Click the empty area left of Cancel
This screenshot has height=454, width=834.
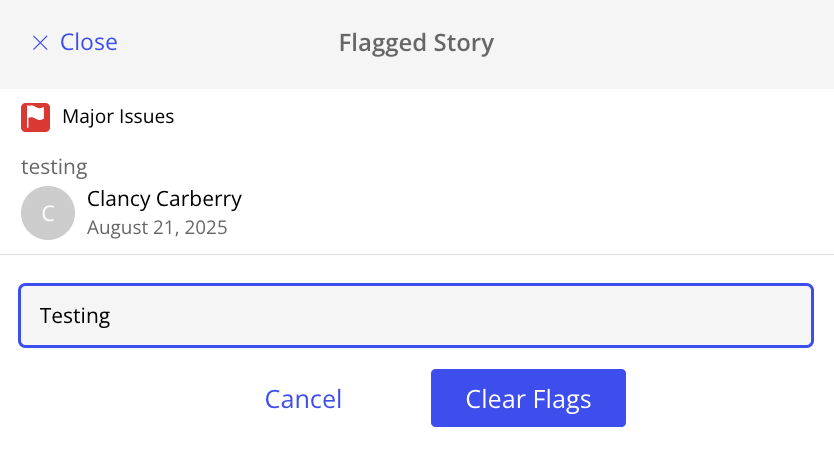[x=130, y=399]
